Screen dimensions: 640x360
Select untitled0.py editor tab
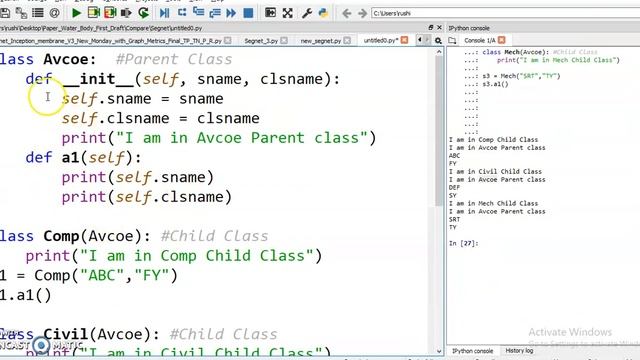(x=380, y=40)
